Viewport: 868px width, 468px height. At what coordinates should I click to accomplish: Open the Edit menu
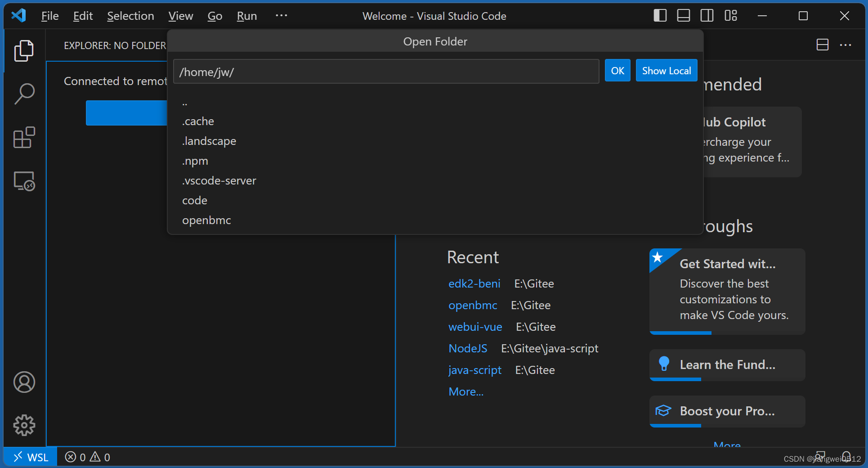coord(83,16)
